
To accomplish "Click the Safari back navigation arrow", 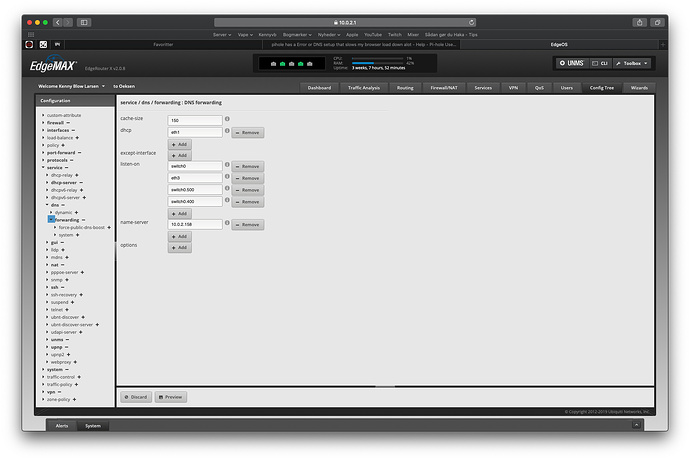I will pyautogui.click(x=57, y=22).
